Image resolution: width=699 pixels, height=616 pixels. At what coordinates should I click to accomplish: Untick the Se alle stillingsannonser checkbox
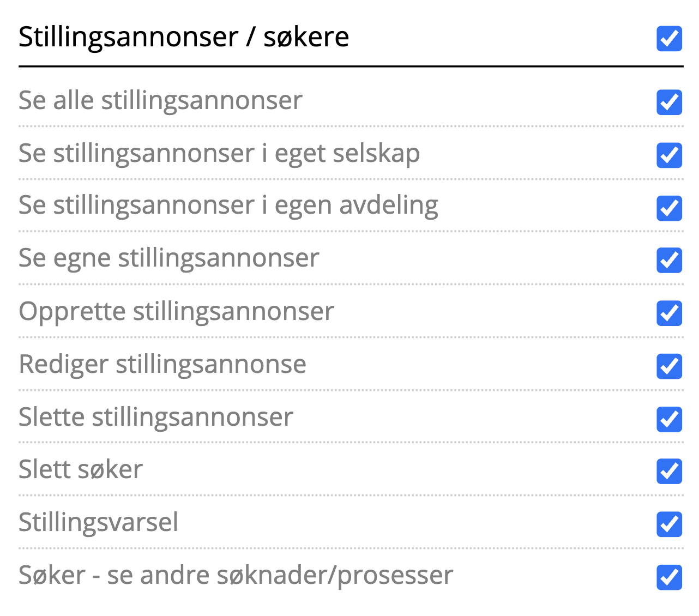pos(669,102)
